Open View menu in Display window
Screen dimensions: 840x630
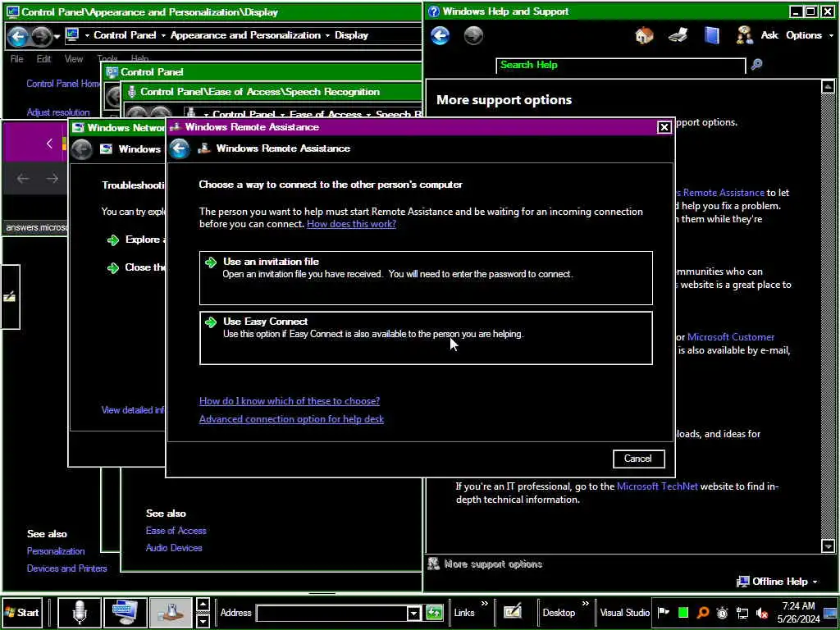click(73, 59)
